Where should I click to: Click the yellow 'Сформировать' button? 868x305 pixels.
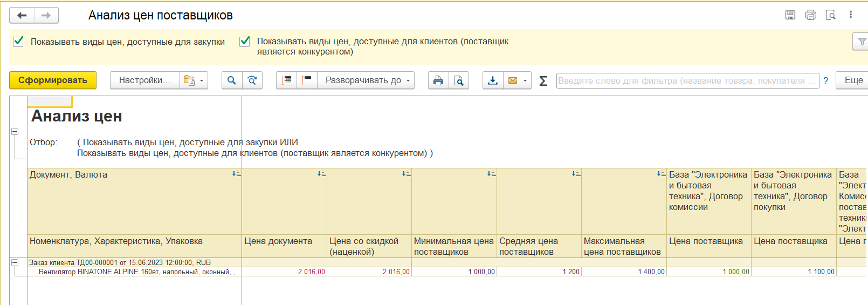53,80
